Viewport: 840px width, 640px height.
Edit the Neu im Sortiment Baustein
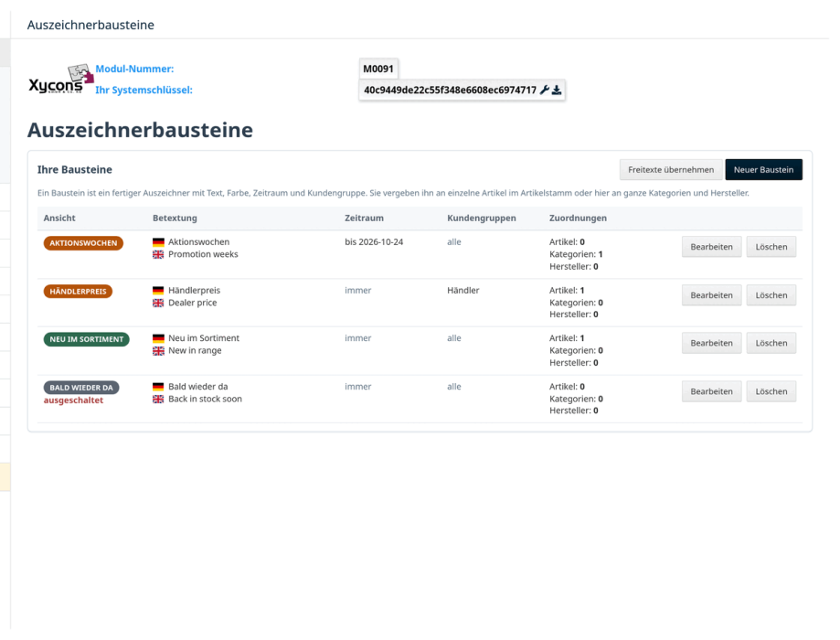711,343
